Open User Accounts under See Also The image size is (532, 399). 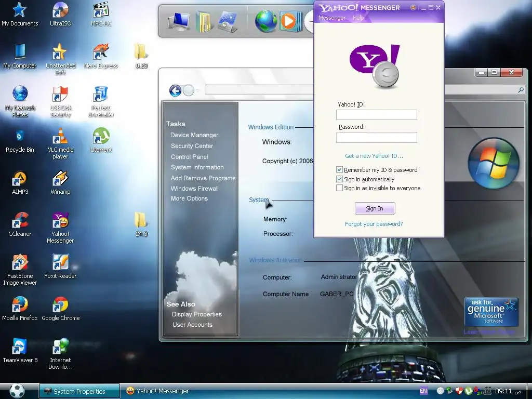tap(192, 325)
